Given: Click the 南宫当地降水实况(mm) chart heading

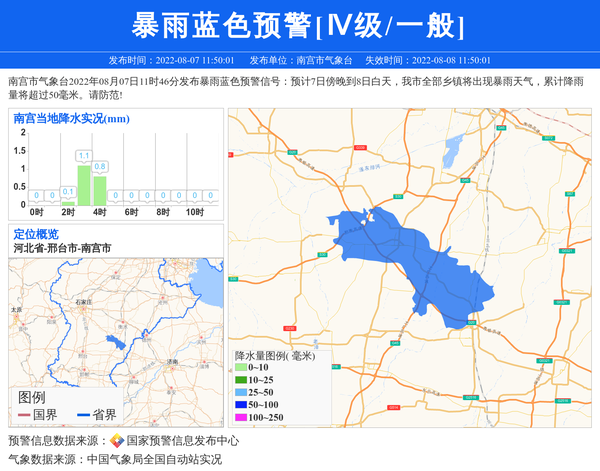Looking at the screenshot, I should click(x=72, y=119).
